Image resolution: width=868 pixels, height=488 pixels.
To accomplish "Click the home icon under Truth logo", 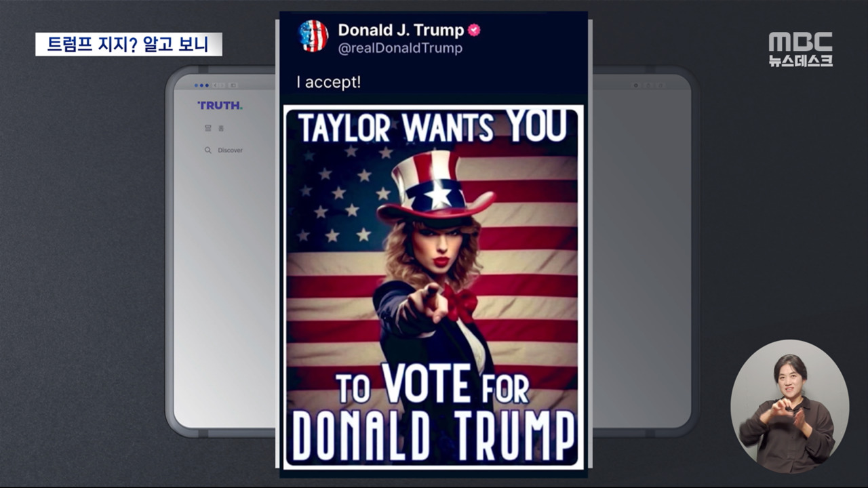I will [x=208, y=128].
